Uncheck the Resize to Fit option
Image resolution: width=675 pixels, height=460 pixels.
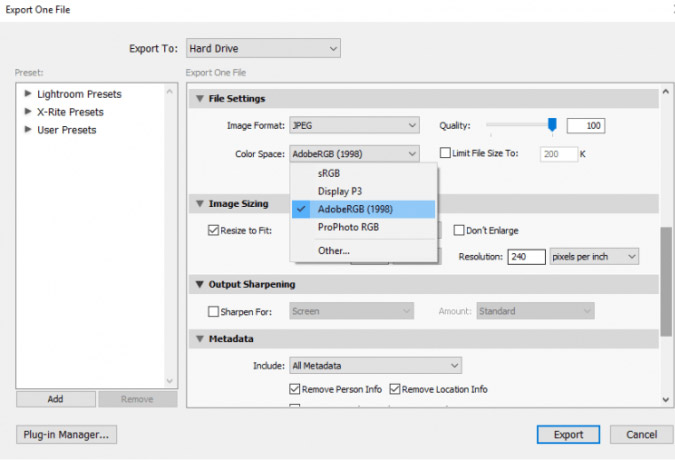[214, 230]
